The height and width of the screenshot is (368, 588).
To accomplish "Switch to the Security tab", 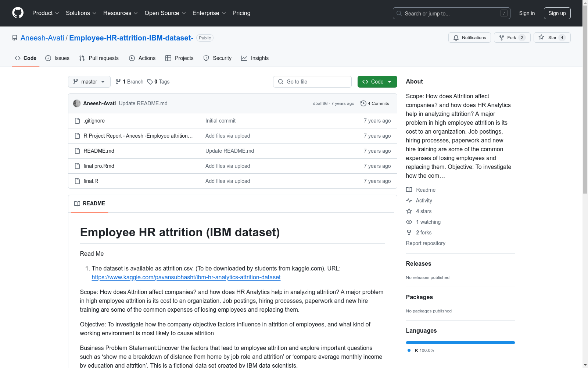I will pyautogui.click(x=218, y=58).
